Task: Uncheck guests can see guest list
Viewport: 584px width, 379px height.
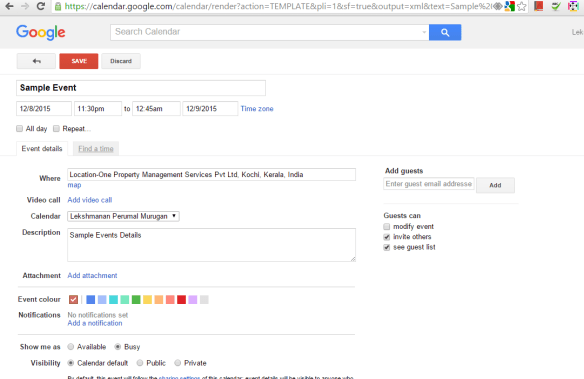Action: coord(387,247)
